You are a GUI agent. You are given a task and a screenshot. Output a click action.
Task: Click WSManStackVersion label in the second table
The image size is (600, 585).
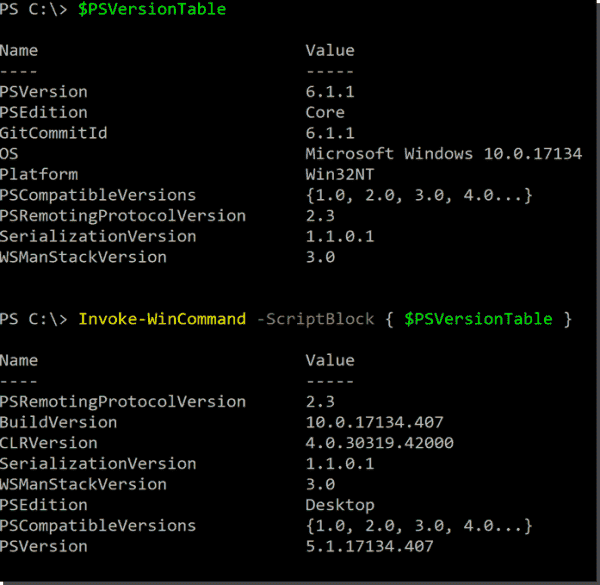83,484
